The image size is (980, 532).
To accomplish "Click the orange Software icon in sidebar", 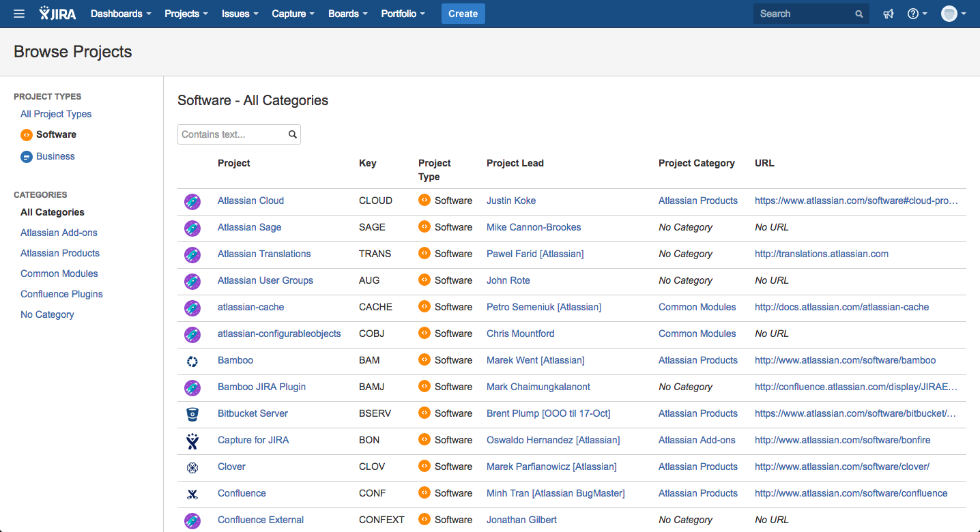I will click(x=27, y=134).
